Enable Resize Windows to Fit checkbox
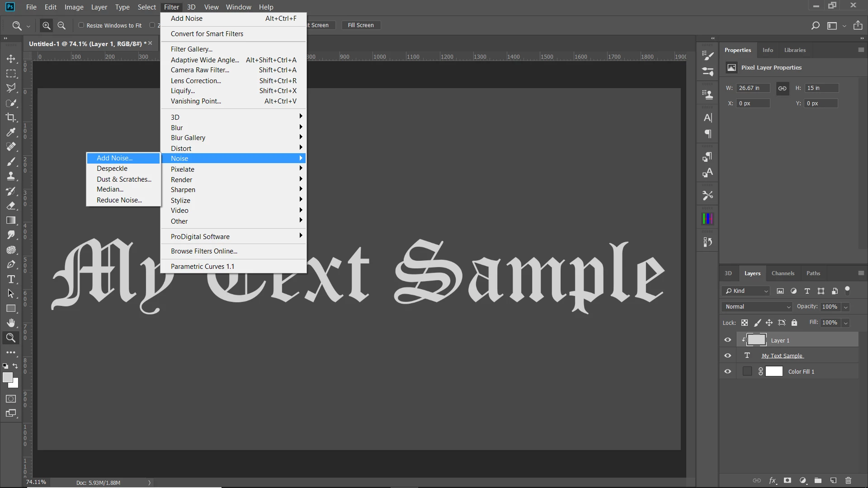 (81, 25)
